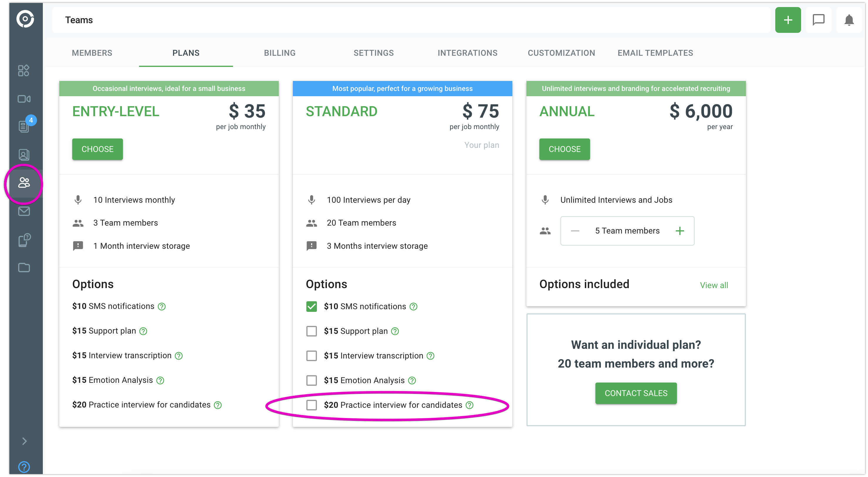Select the Teams people icon in sidebar
Screen dimensions: 868x477
pyautogui.click(x=23, y=183)
